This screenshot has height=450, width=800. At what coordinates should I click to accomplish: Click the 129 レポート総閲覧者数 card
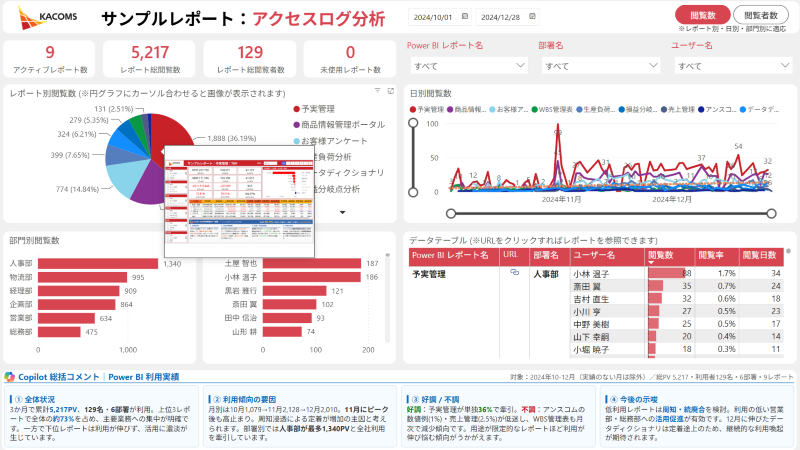point(250,59)
